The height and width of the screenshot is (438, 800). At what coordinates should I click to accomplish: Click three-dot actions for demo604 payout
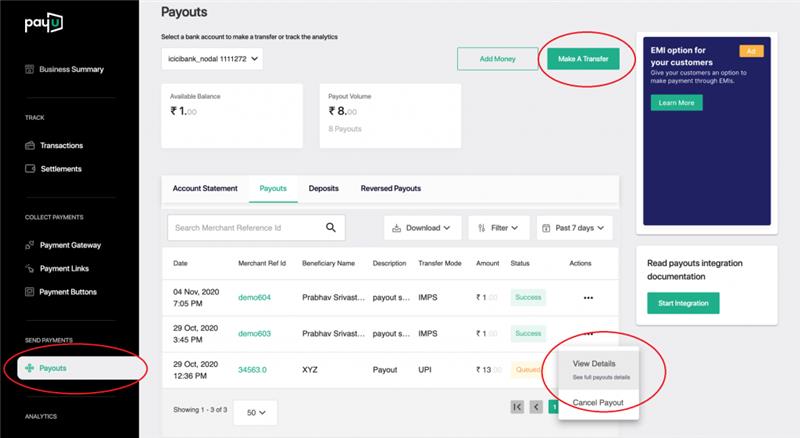click(x=588, y=297)
